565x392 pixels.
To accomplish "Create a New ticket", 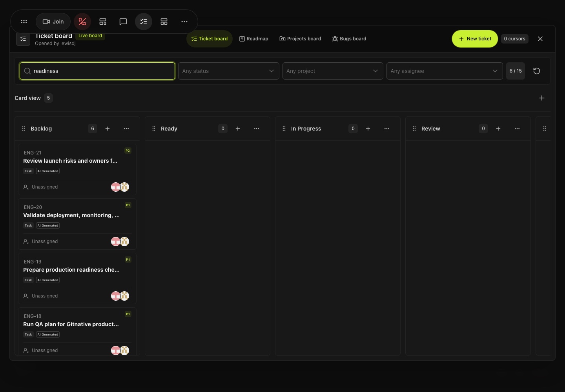I will tap(475, 39).
